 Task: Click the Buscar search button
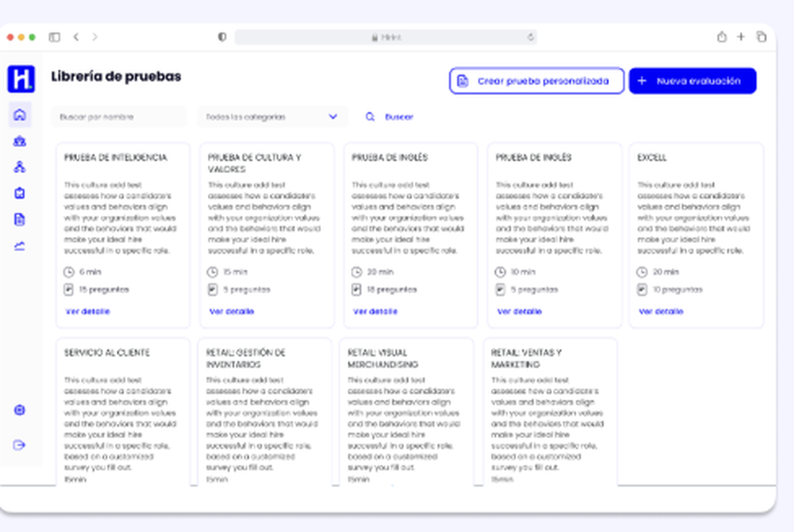point(390,117)
